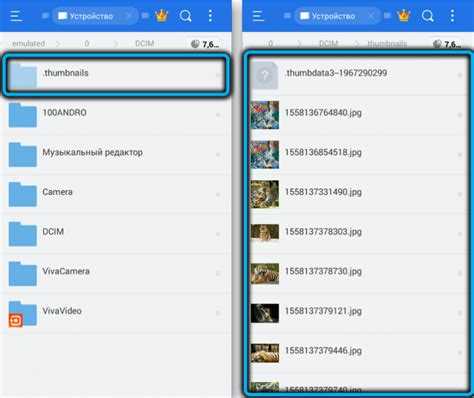The image size is (474, 398).
Task: Tap the crown premium icon in right panel
Action: pos(404,16)
